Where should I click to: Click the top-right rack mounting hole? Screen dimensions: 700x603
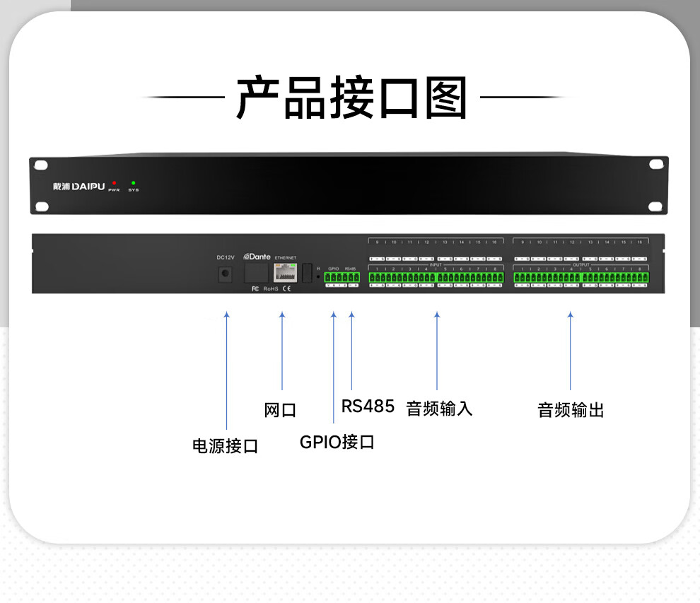656,164
